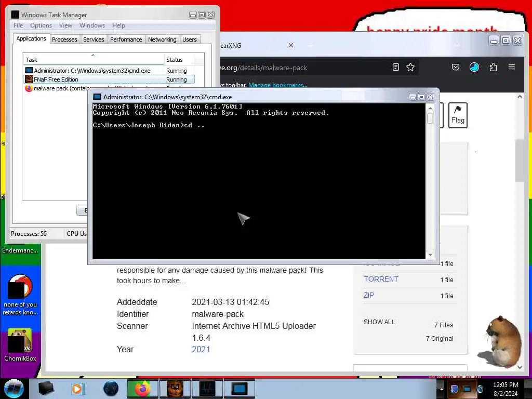Viewport: 532px width, 399px height.
Task: Launch the media player taskbar icon
Action: pyautogui.click(x=77, y=389)
